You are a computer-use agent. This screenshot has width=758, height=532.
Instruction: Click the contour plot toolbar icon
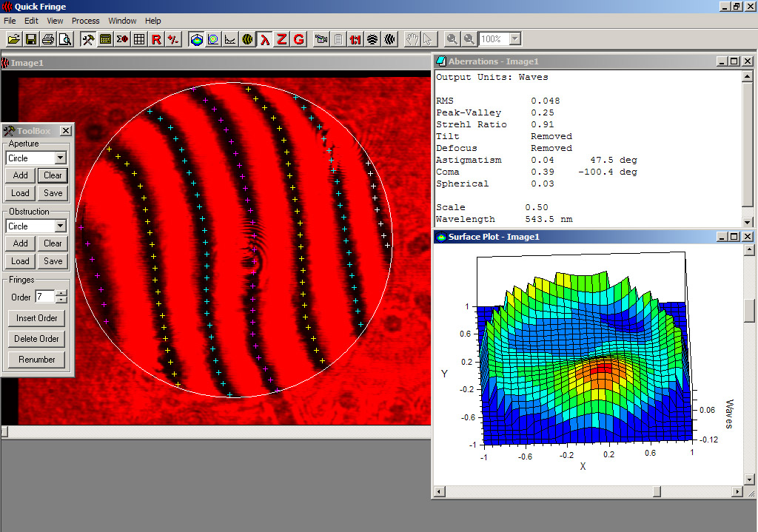(x=213, y=39)
